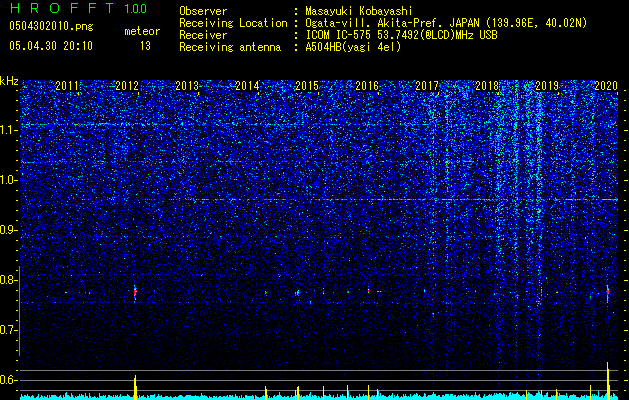Screen dimensions: 629x400
Task: Click the Observer label
Action: click(x=203, y=11)
